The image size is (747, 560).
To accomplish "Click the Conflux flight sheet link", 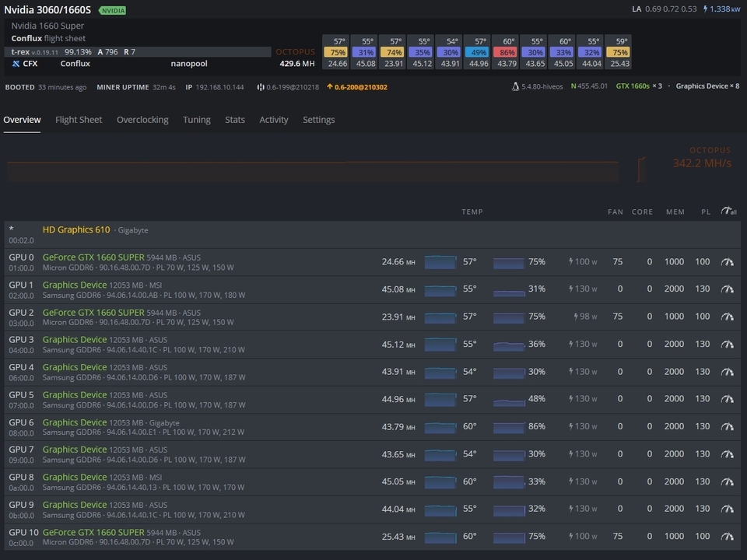I will coord(48,39).
